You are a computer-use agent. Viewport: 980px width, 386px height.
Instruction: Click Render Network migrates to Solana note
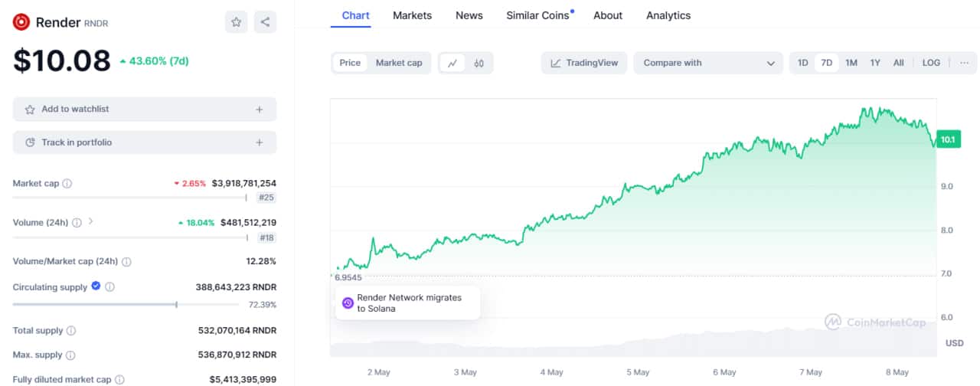click(408, 303)
